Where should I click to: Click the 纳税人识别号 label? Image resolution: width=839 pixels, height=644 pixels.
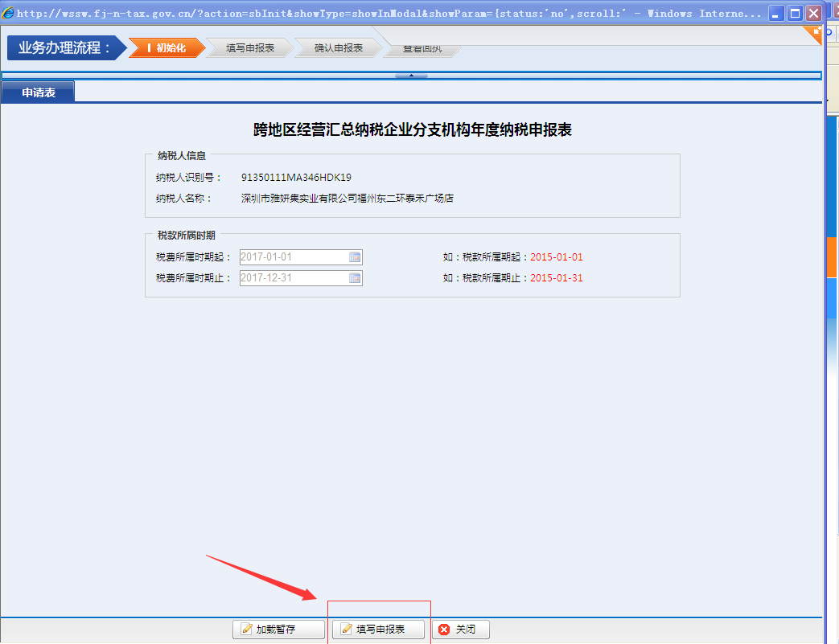(x=188, y=178)
